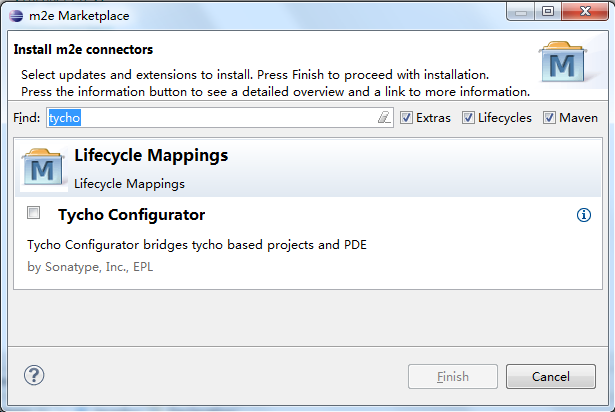Cancel the m2e Marketplace dialog
Screen dimensions: 615x412
pos(551,377)
